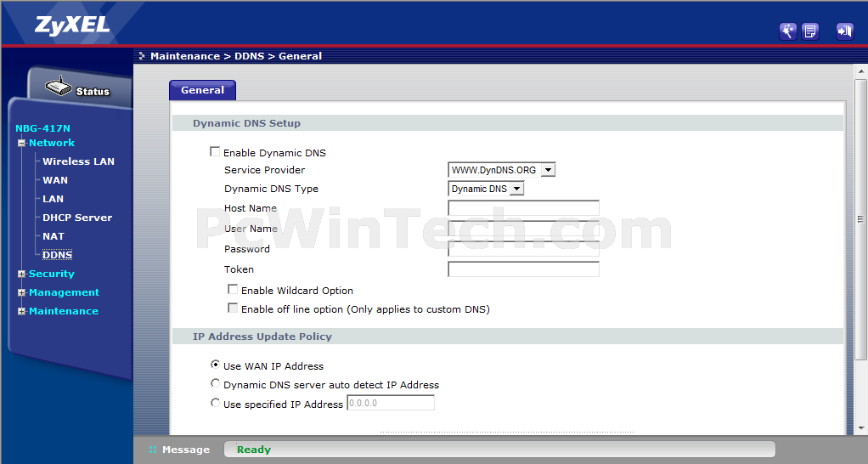Click the Password input field

tap(524, 249)
